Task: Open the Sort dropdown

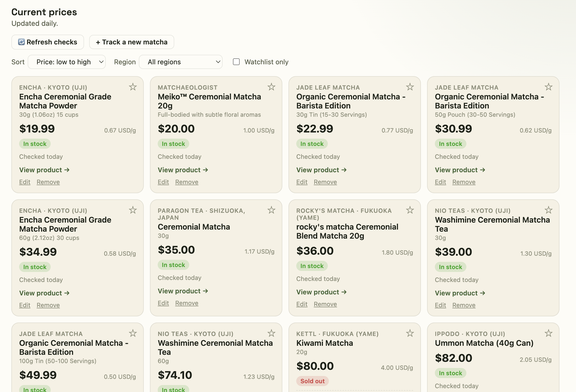Action: coord(67,62)
